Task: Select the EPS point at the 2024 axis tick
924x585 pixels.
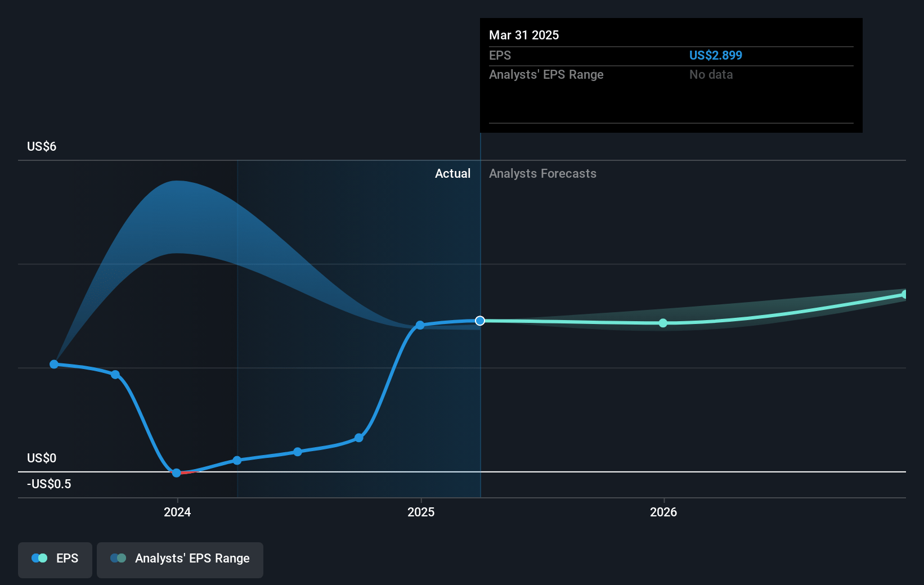Action: click(x=177, y=473)
